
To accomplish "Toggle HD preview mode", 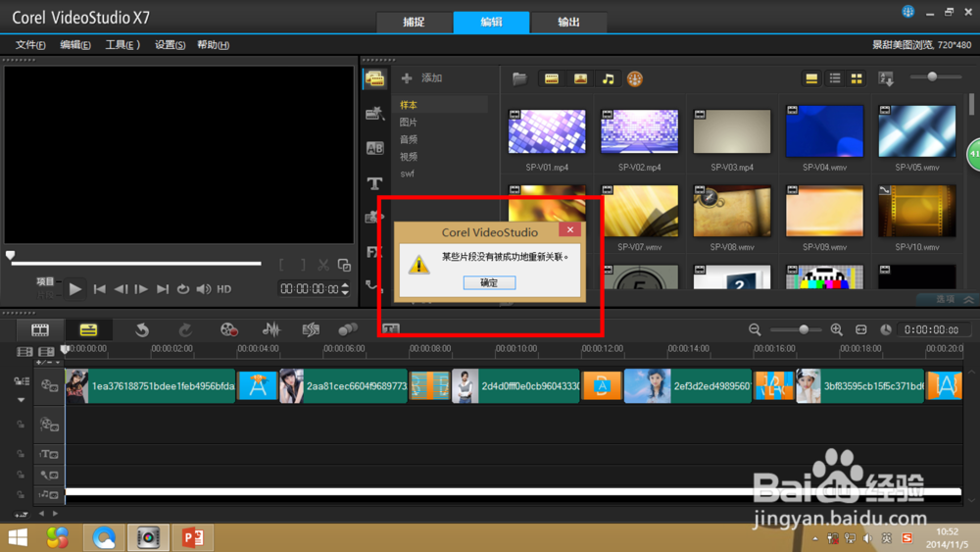I will (x=223, y=289).
